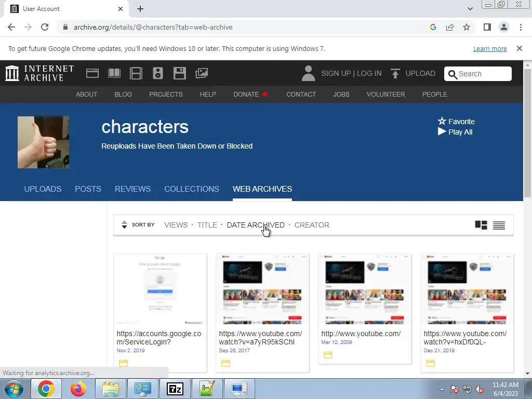Viewport: 532px width, 399px height.
Task: Open the Contact menu item
Action: coord(301,95)
